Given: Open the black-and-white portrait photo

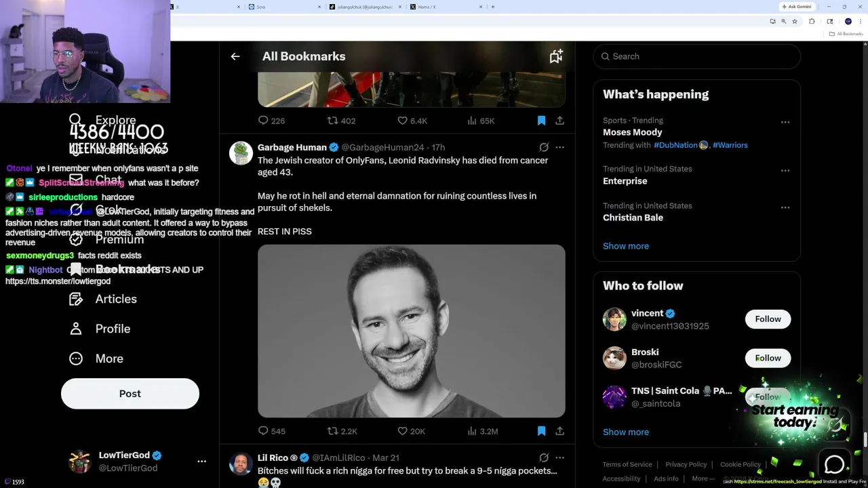Looking at the screenshot, I should 411,331.
